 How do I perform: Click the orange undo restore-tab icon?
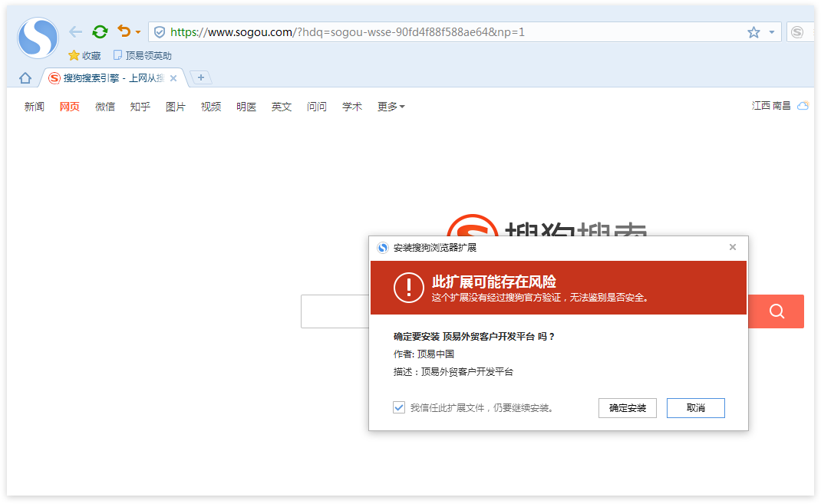tap(124, 31)
